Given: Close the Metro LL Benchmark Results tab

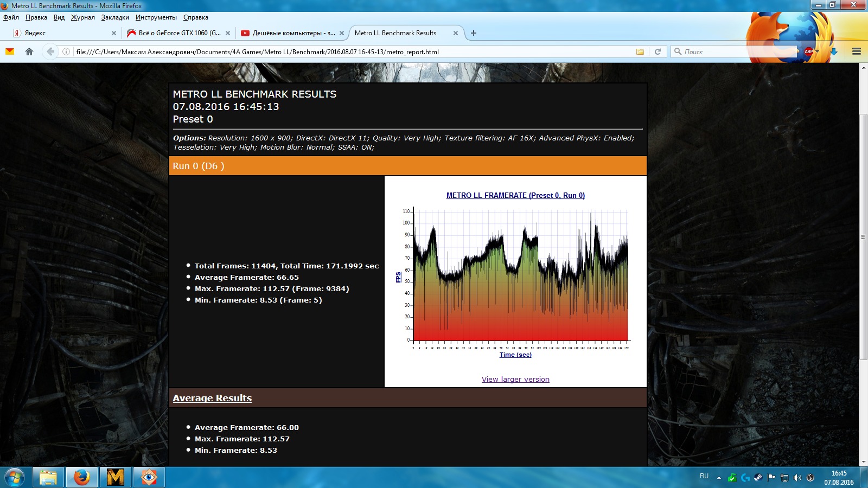Looking at the screenshot, I should pos(456,33).
